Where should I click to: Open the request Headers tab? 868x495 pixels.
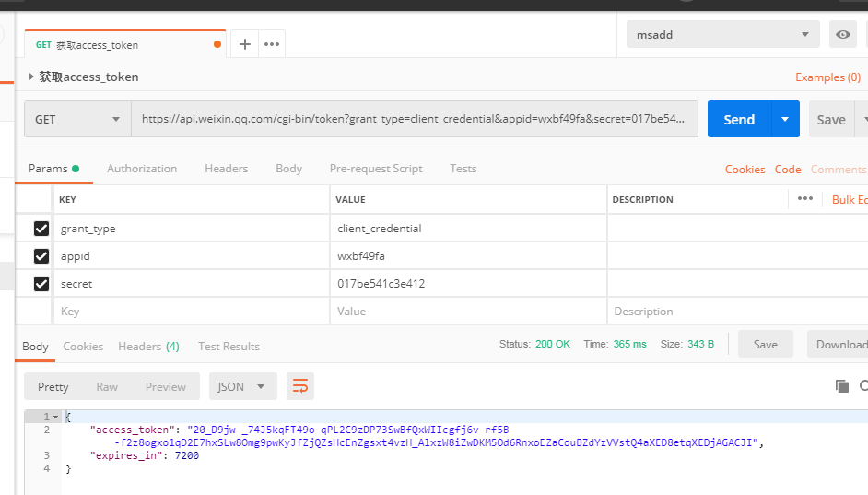click(x=227, y=169)
